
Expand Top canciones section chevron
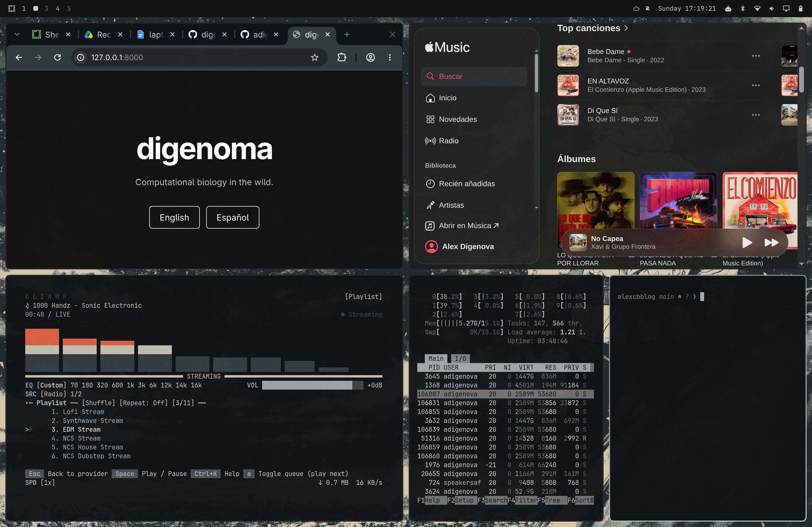626,28
